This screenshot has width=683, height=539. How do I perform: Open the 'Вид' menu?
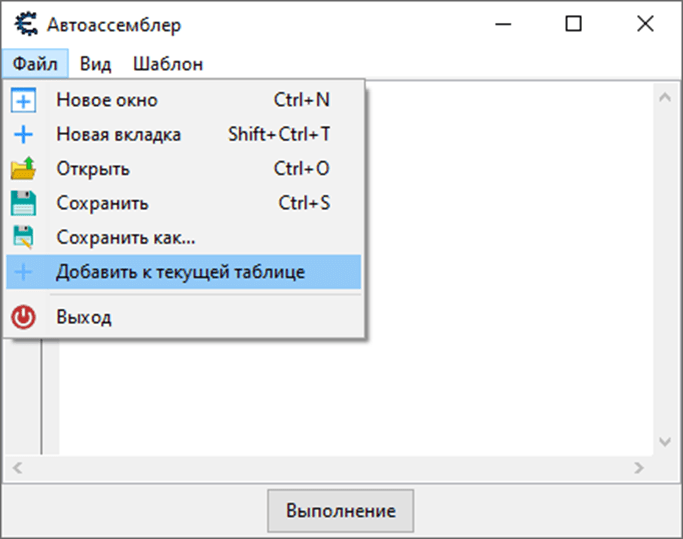pyautogui.click(x=95, y=64)
